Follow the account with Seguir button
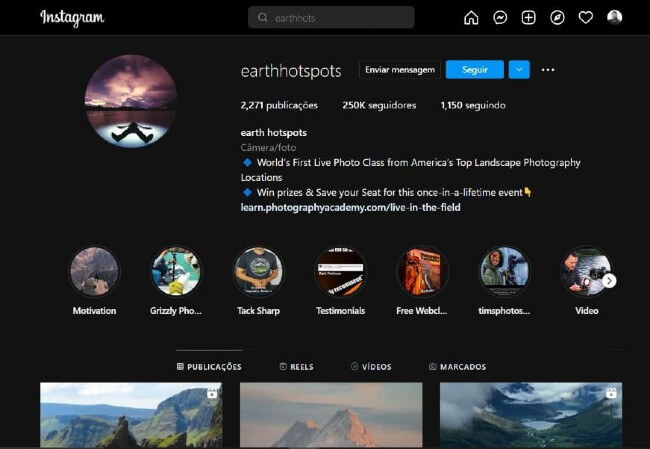This screenshot has width=650, height=449. 475,70
